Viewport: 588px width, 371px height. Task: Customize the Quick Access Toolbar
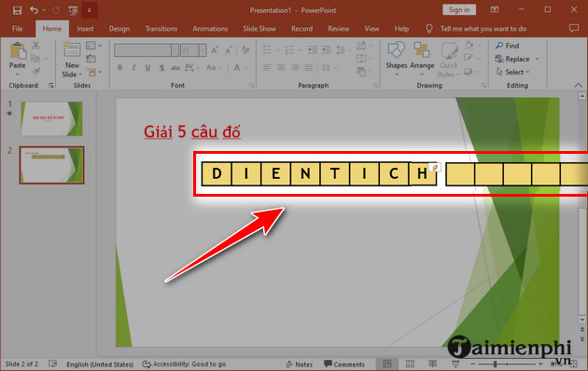click(x=90, y=10)
